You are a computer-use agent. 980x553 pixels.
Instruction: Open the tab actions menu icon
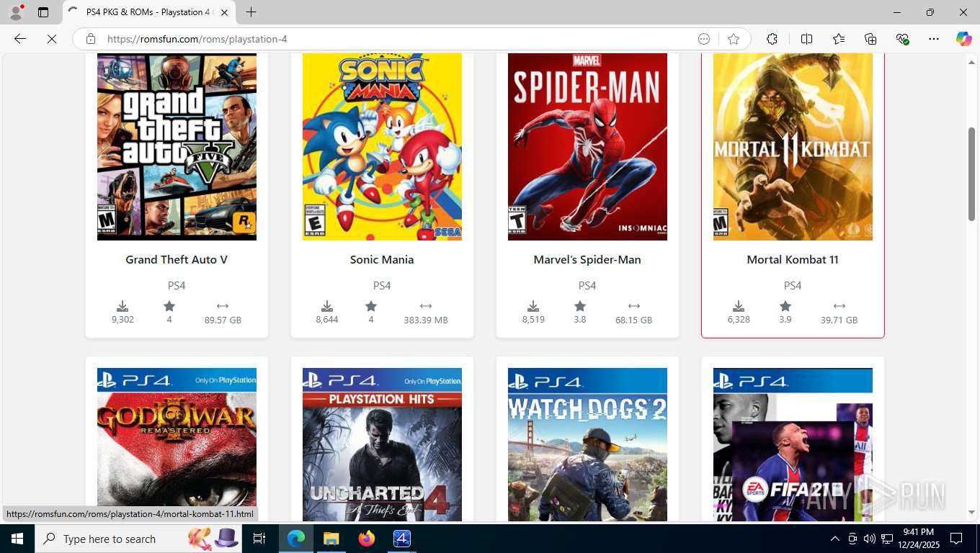tap(43, 12)
